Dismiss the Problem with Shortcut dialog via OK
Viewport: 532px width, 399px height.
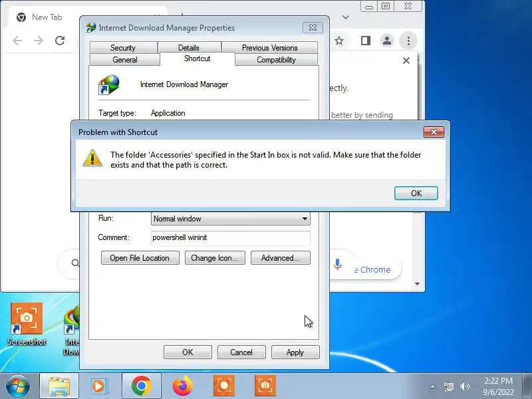click(x=416, y=193)
